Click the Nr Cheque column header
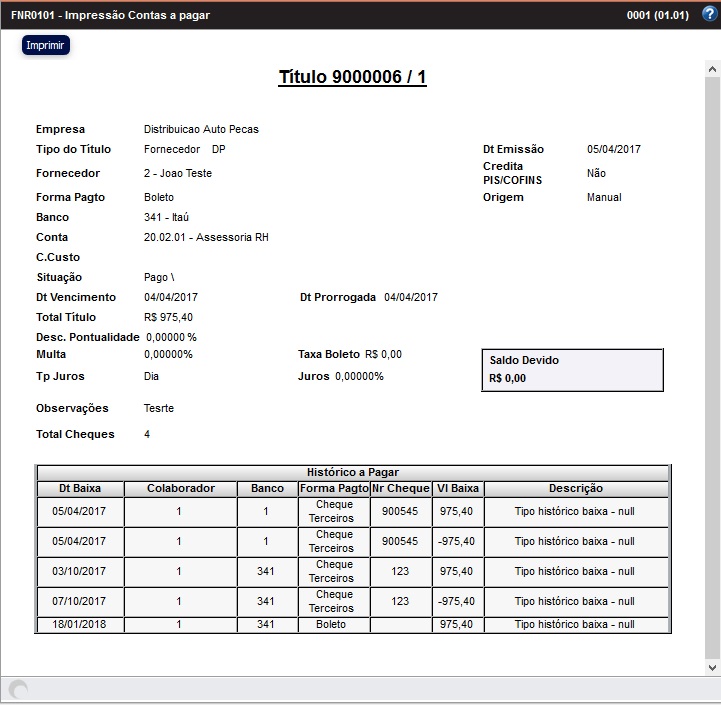 tap(400, 489)
